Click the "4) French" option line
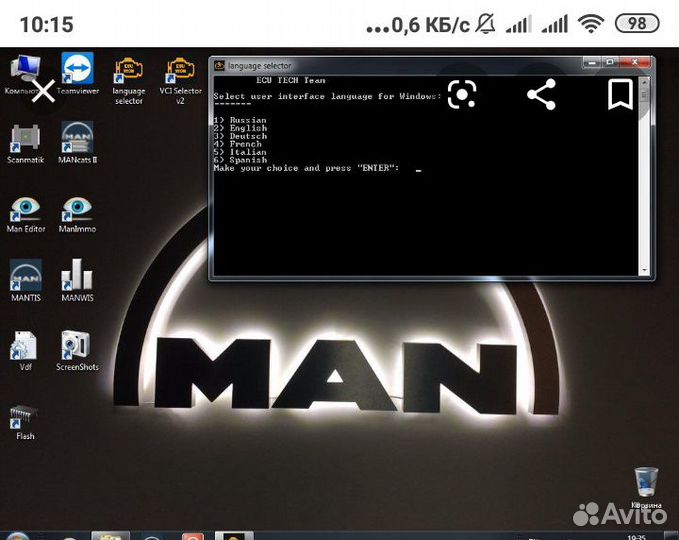The height and width of the screenshot is (540, 679). coord(238,144)
